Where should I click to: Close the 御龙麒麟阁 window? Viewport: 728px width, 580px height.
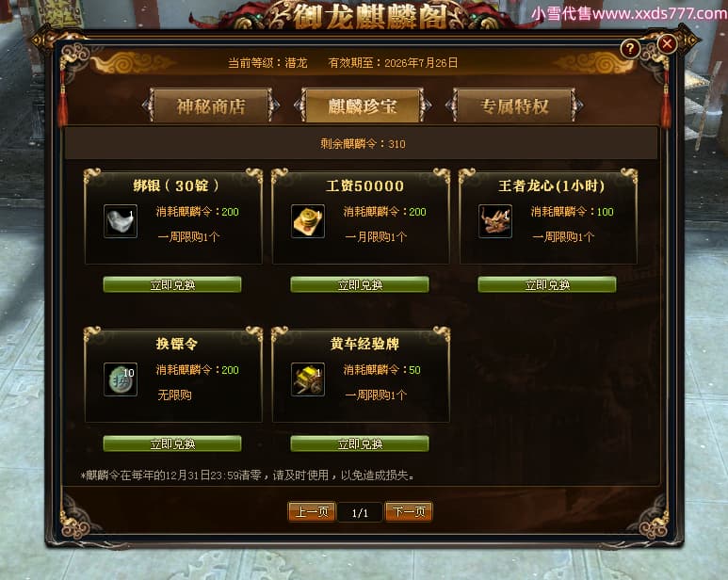[x=667, y=44]
